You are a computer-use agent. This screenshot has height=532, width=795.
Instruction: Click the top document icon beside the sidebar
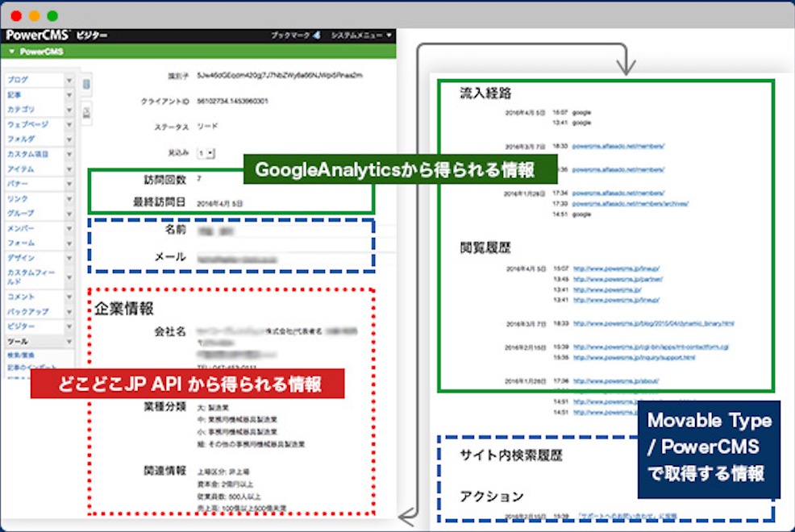tap(87, 84)
